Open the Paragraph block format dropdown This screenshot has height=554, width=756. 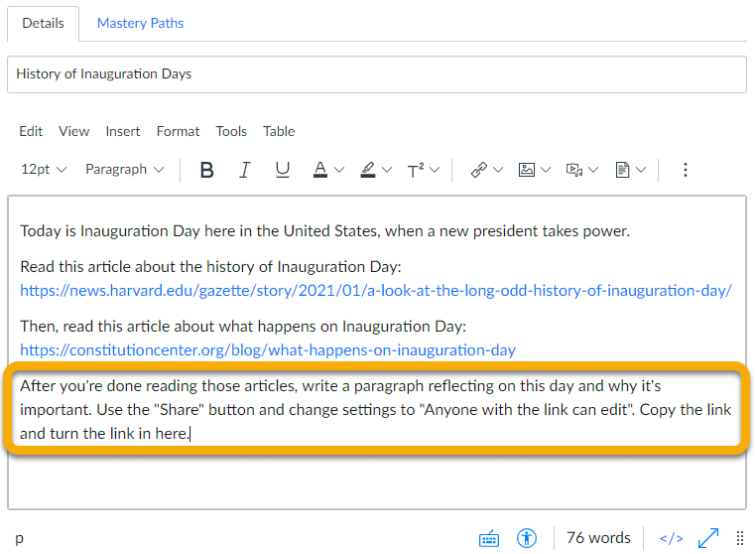(125, 170)
